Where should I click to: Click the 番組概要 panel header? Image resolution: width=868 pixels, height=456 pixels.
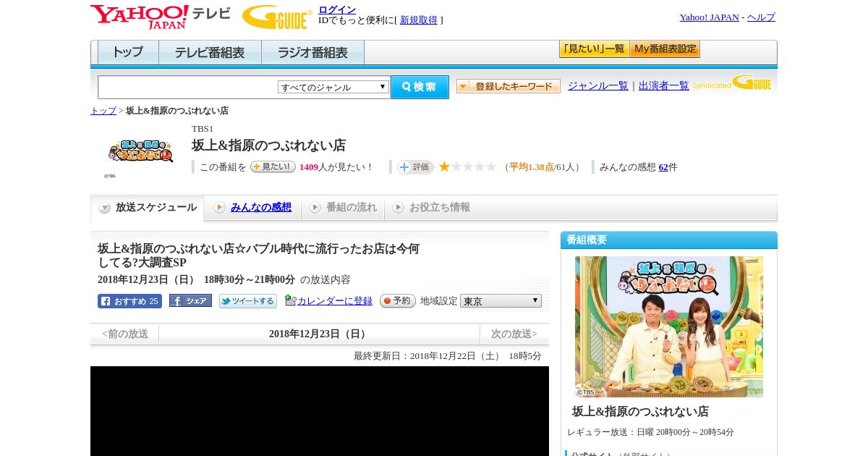pyautogui.click(x=669, y=240)
